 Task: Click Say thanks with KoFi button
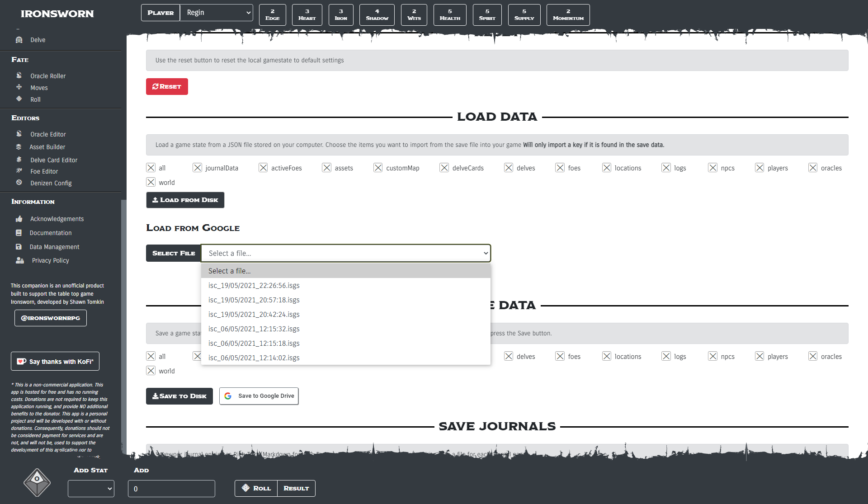pos(55,361)
